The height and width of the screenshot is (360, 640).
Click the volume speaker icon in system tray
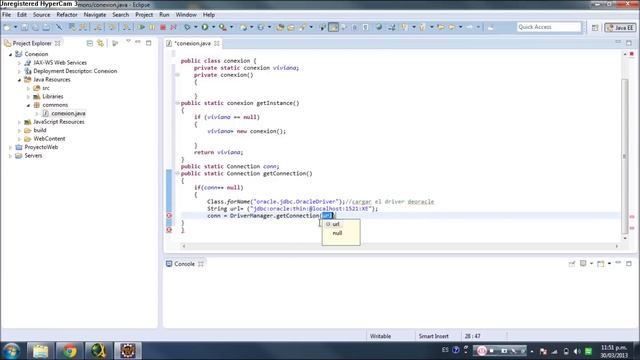click(x=577, y=351)
